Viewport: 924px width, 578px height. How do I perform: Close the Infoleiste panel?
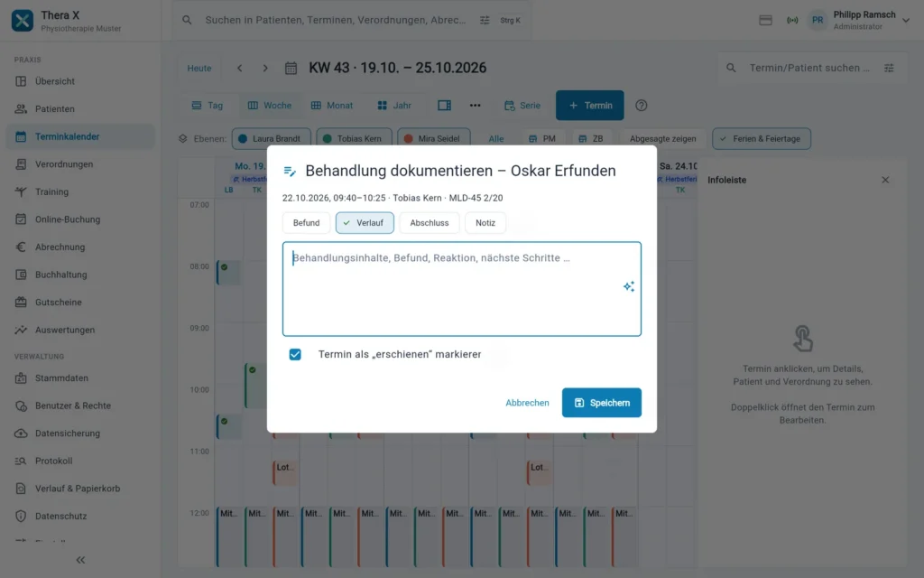click(x=885, y=180)
